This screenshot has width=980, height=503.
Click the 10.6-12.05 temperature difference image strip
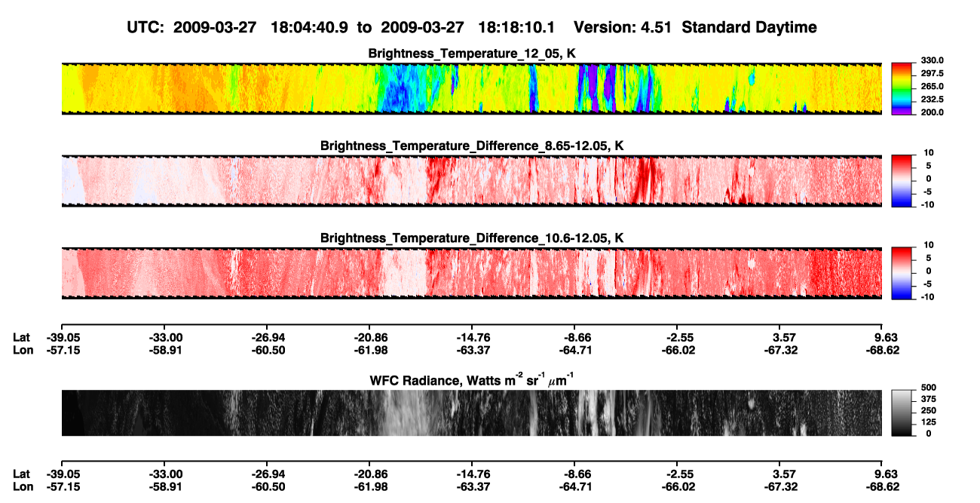tap(471, 273)
